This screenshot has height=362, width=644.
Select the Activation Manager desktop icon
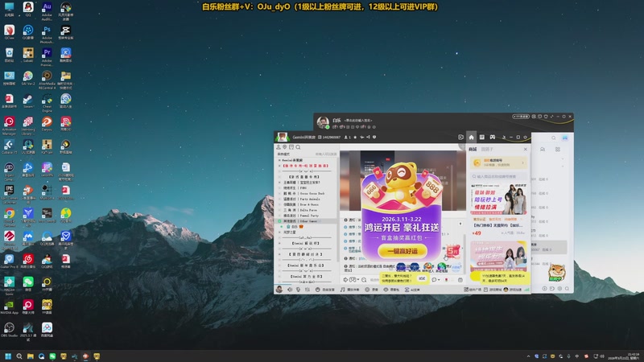coord(9,125)
